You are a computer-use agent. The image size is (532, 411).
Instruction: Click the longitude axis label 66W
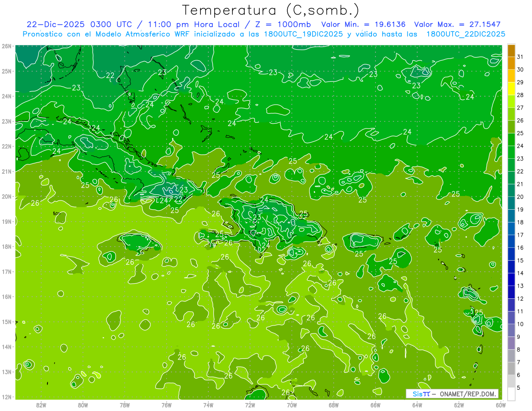(376, 404)
